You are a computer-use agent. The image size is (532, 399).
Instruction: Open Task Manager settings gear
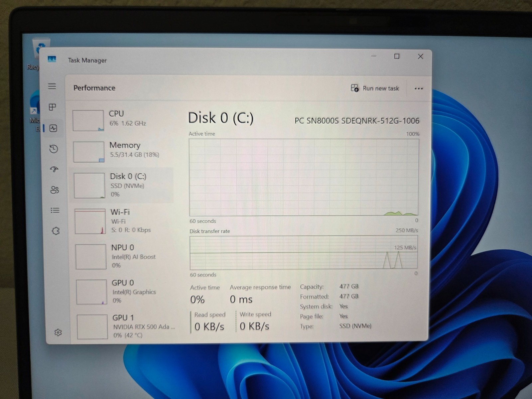point(58,332)
